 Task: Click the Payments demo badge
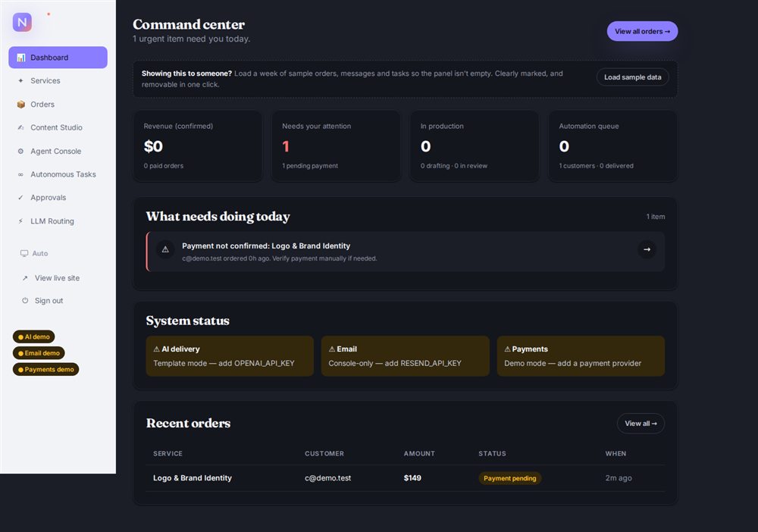pyautogui.click(x=46, y=370)
